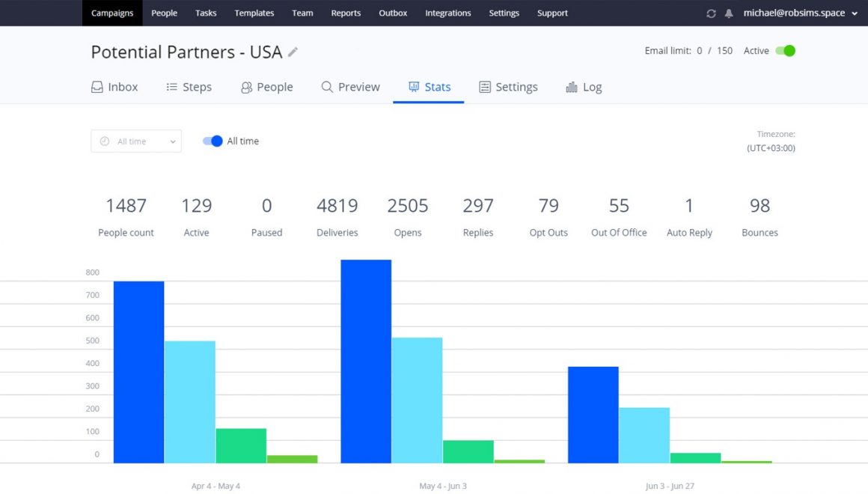Click the Log bar chart icon
The height and width of the screenshot is (494, 868).
(572, 87)
